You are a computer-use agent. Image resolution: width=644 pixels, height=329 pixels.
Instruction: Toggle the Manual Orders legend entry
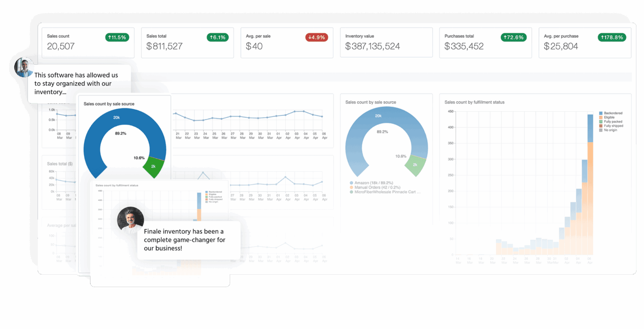point(377,187)
